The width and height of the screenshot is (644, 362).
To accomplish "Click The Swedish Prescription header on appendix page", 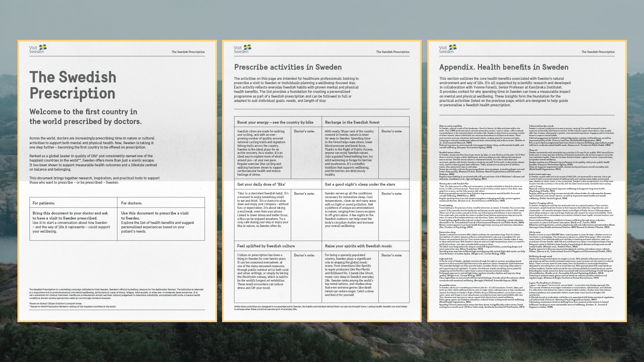I will (598, 52).
